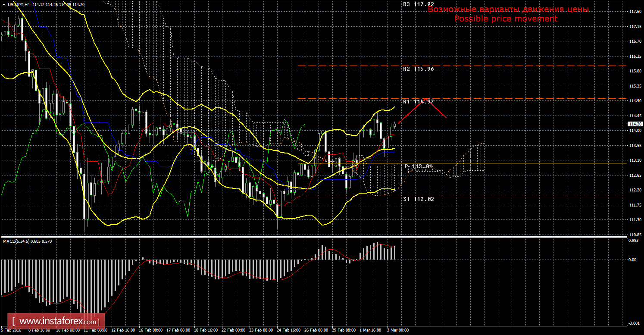644x335 pixels.
Task: Select the R3 117.92 resistance label
Action: tap(418, 4)
